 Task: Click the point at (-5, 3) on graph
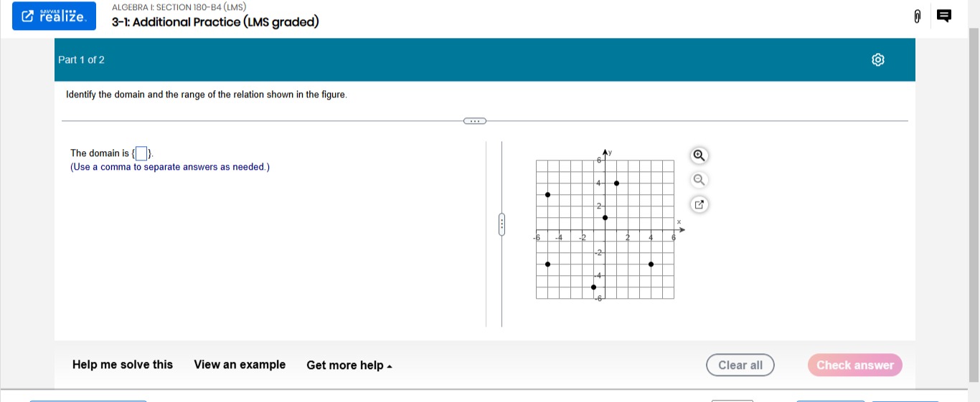[x=548, y=195]
